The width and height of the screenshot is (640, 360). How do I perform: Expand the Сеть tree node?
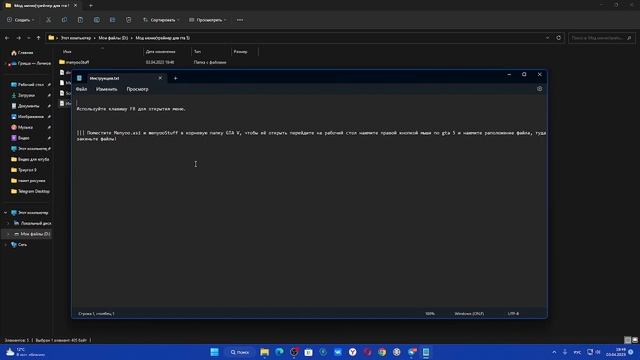coord(6,244)
